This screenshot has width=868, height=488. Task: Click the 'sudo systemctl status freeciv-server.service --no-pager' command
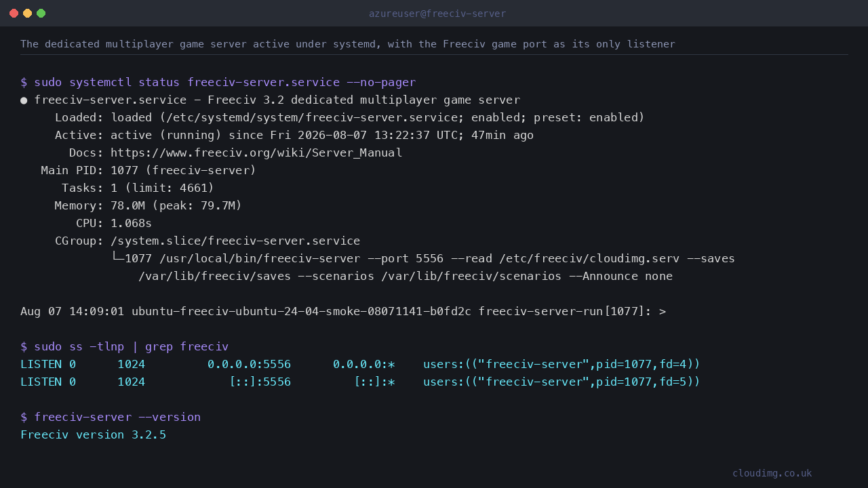click(225, 82)
